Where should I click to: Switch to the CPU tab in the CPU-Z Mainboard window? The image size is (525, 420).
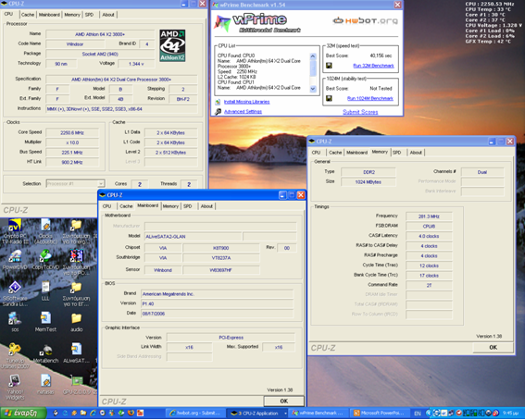[x=106, y=206]
